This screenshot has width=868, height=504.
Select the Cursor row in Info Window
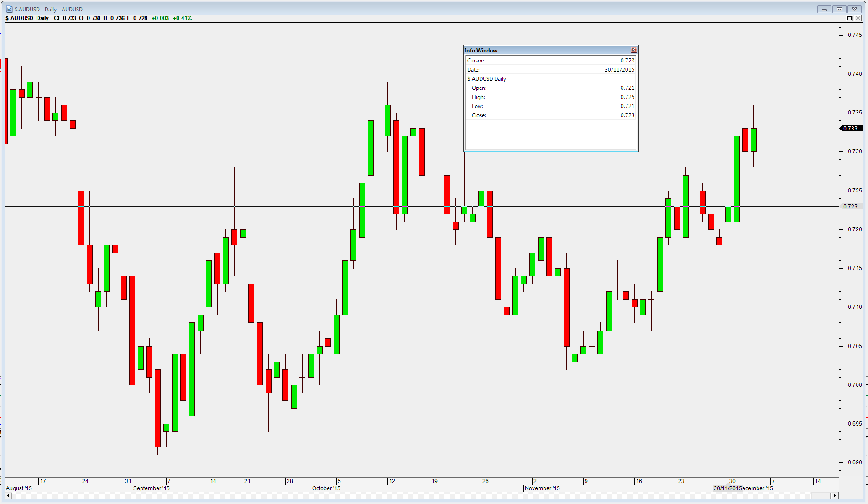click(x=551, y=60)
